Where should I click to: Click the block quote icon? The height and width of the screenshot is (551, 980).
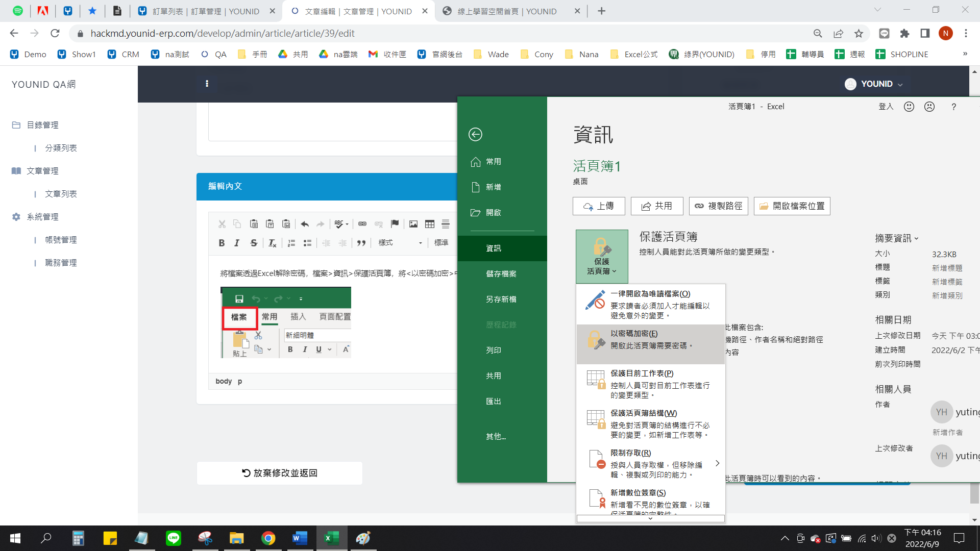[x=361, y=243]
